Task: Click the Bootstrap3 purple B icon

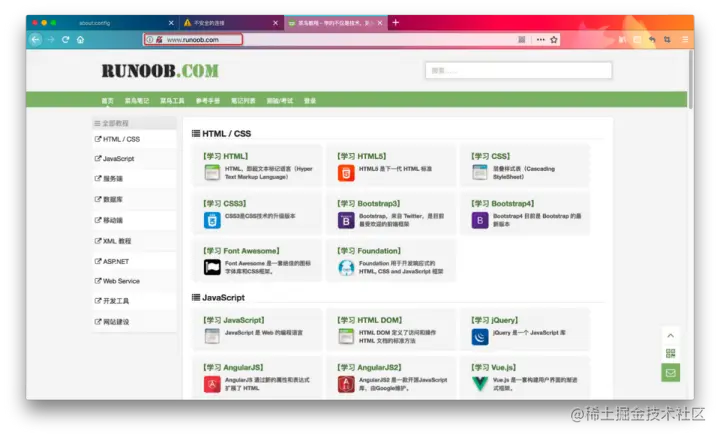Action: tap(346, 220)
